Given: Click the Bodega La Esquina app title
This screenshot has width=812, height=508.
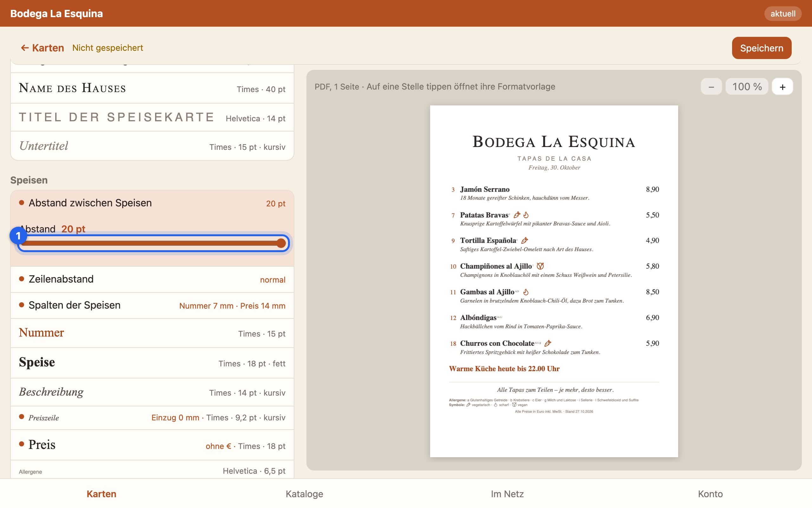Looking at the screenshot, I should tap(56, 13).
